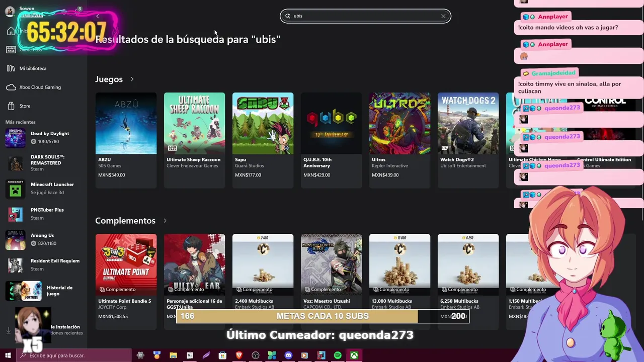
Task: Click Ubisoft Entertainment publisher text
Action: [x=463, y=166]
